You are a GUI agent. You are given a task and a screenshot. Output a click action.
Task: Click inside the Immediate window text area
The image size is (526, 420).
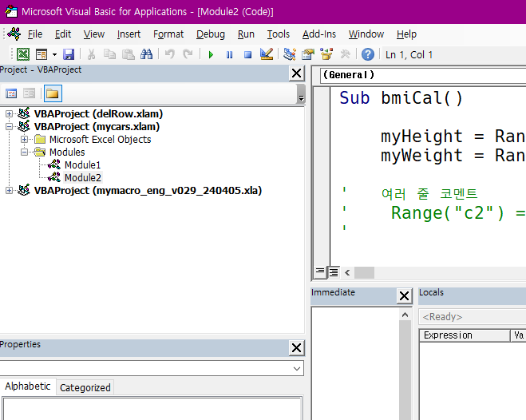click(x=356, y=363)
